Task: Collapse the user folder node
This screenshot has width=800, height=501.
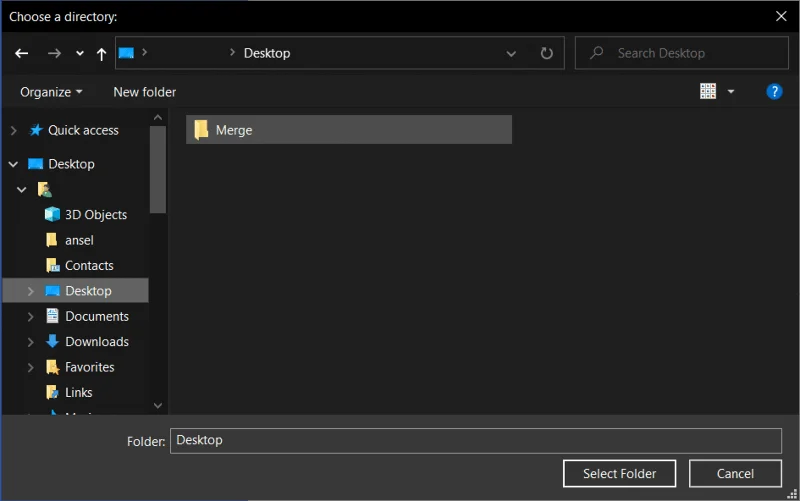Action: [21, 190]
